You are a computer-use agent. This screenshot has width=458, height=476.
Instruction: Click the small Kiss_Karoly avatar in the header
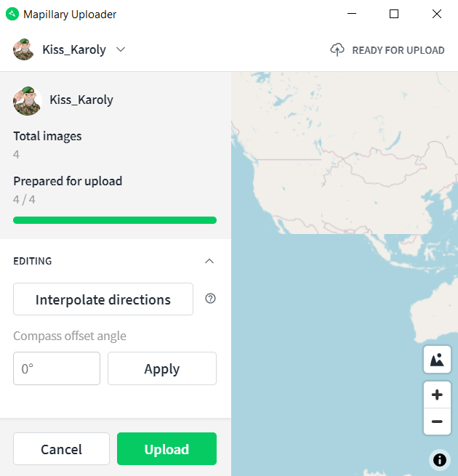(23, 49)
